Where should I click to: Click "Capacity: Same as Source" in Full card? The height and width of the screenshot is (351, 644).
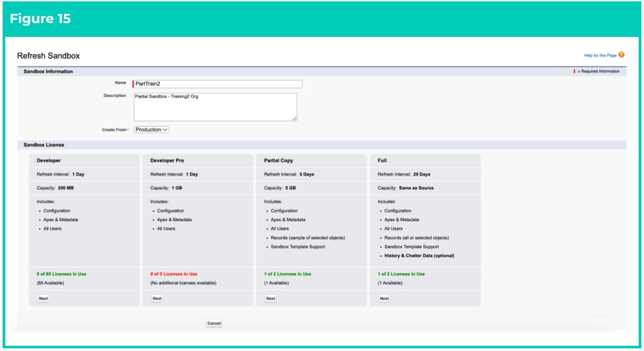tap(406, 188)
